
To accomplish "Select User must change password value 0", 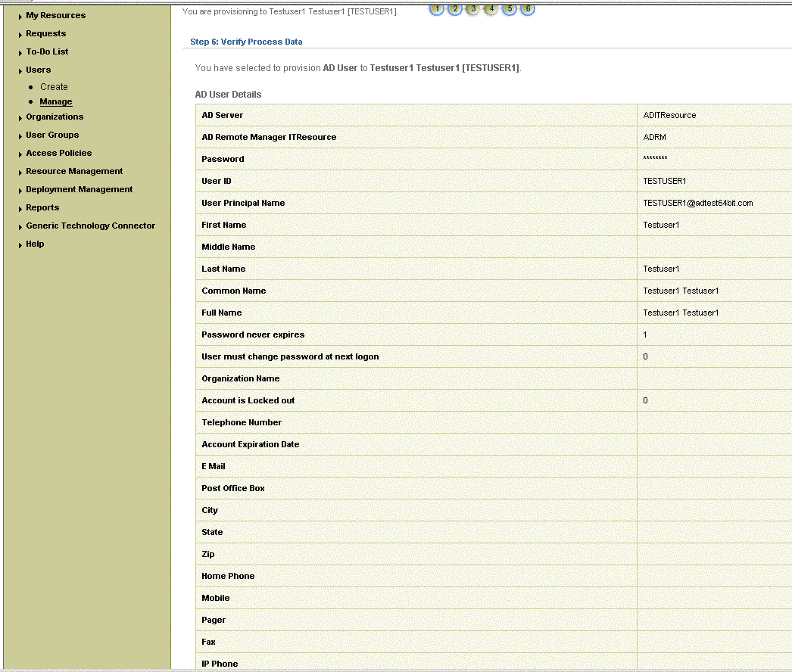I will [646, 356].
